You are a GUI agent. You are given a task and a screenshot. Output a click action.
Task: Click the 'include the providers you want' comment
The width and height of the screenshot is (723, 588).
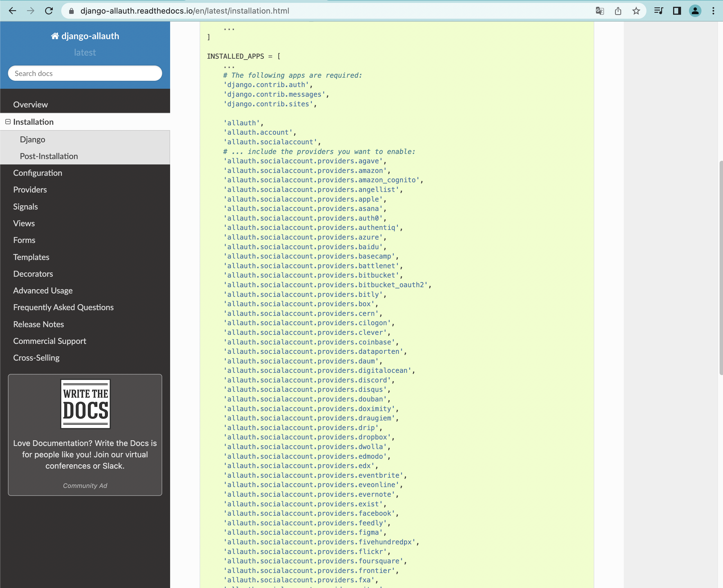tap(319, 151)
